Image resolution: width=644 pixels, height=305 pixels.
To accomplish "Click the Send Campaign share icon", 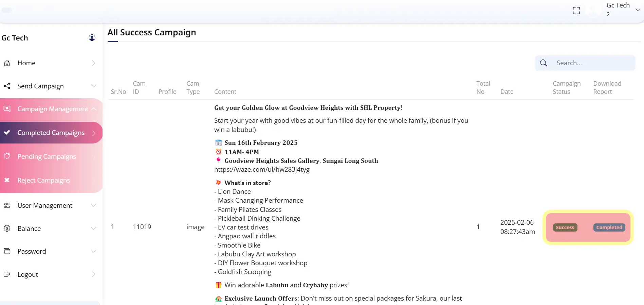I will click(7, 86).
